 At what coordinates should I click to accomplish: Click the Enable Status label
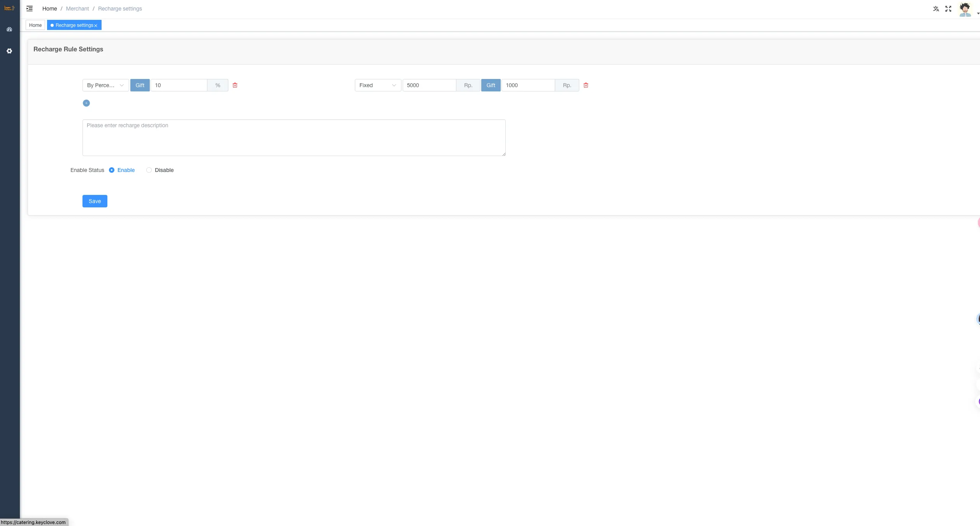point(87,170)
